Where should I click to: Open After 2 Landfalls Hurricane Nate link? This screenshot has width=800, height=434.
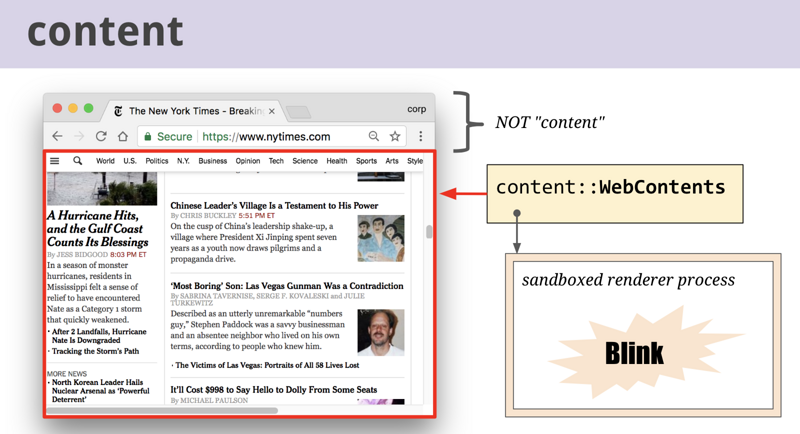(99, 336)
